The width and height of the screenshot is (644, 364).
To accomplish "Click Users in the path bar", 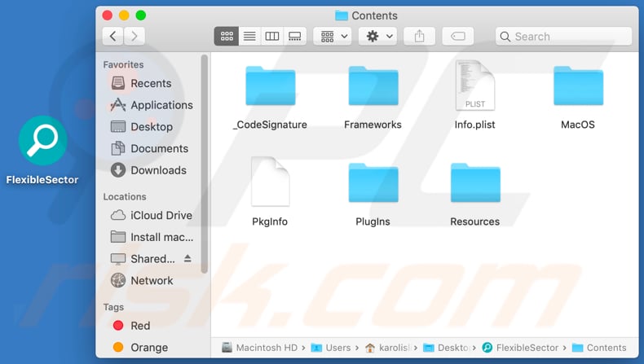I will (x=331, y=348).
